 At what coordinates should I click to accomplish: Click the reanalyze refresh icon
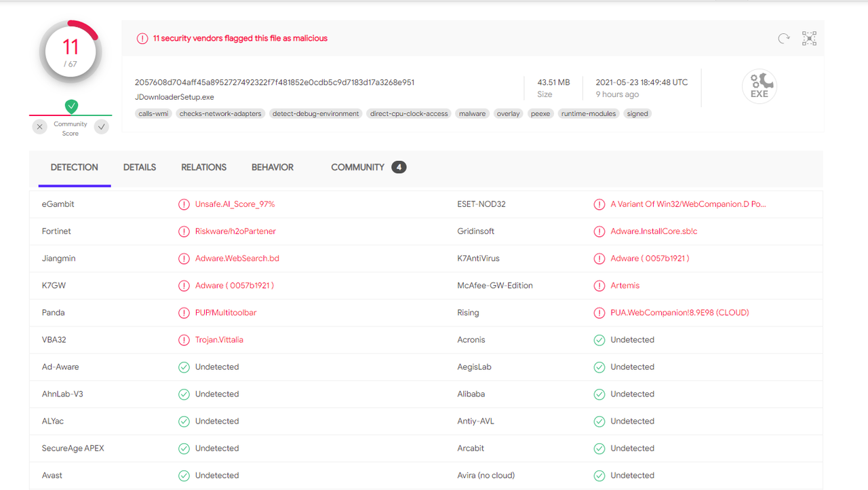click(x=784, y=39)
